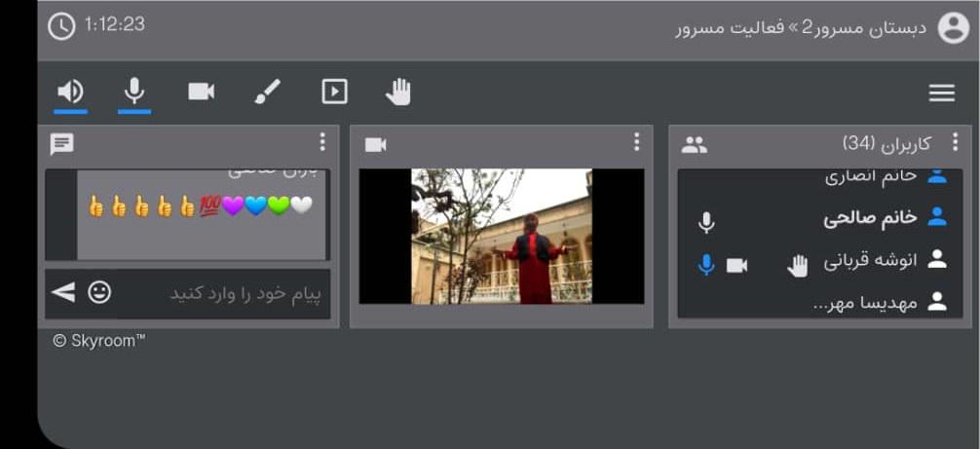Open chat panel three-dot options menu
The height and width of the screenshot is (449, 980).
click(x=321, y=142)
